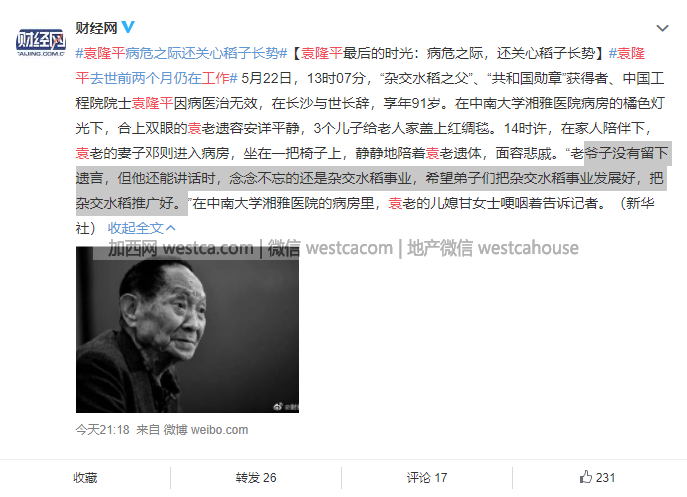Click the blue verified V badge
This screenshot has width=687, height=497.
tap(128, 28)
